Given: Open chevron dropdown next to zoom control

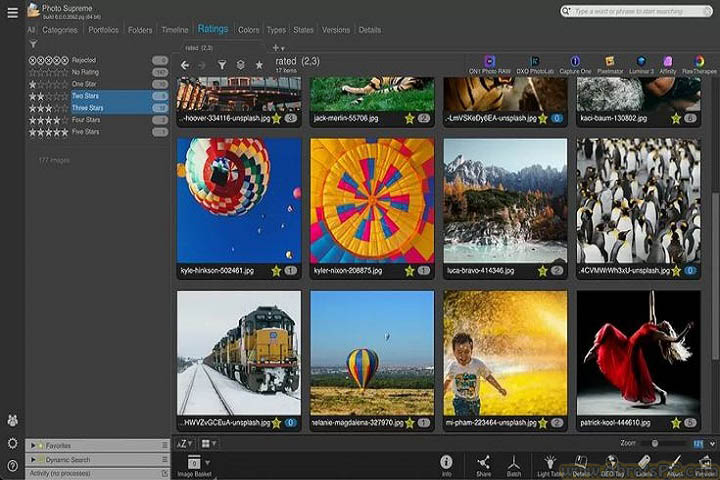Looking at the screenshot, I should pyautogui.click(x=712, y=444).
